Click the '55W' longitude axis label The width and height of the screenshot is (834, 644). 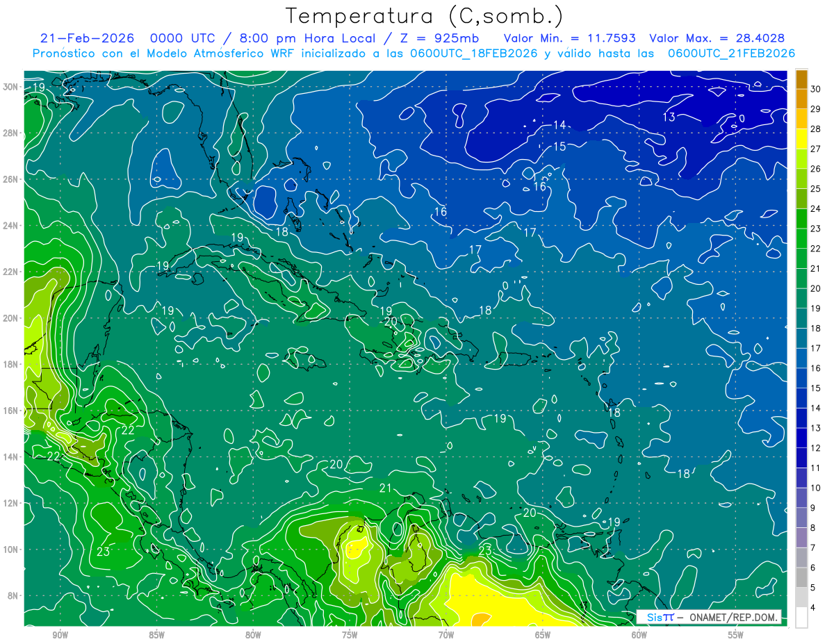pos(736,635)
